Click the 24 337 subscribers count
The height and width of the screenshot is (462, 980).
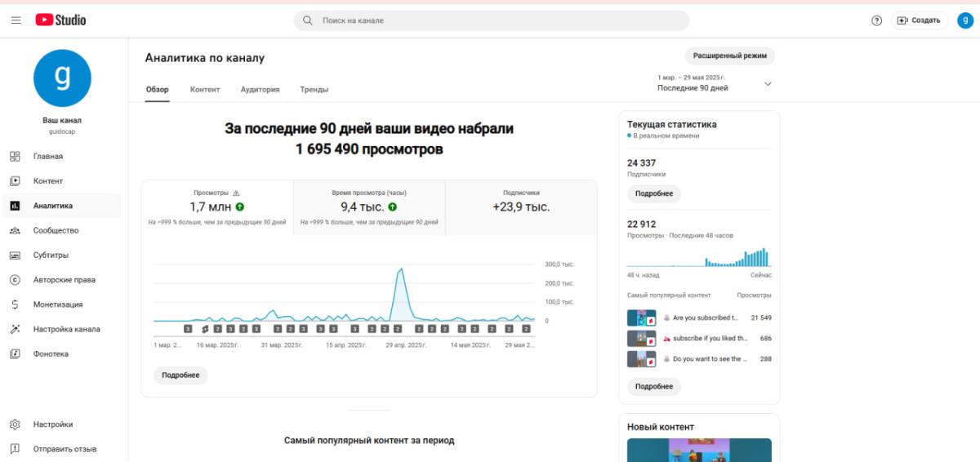click(x=642, y=162)
